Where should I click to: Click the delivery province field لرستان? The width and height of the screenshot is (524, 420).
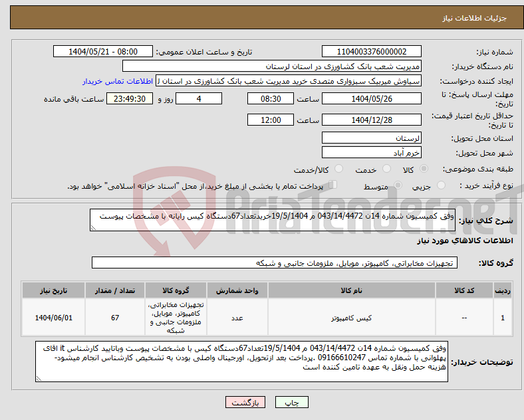(372, 138)
